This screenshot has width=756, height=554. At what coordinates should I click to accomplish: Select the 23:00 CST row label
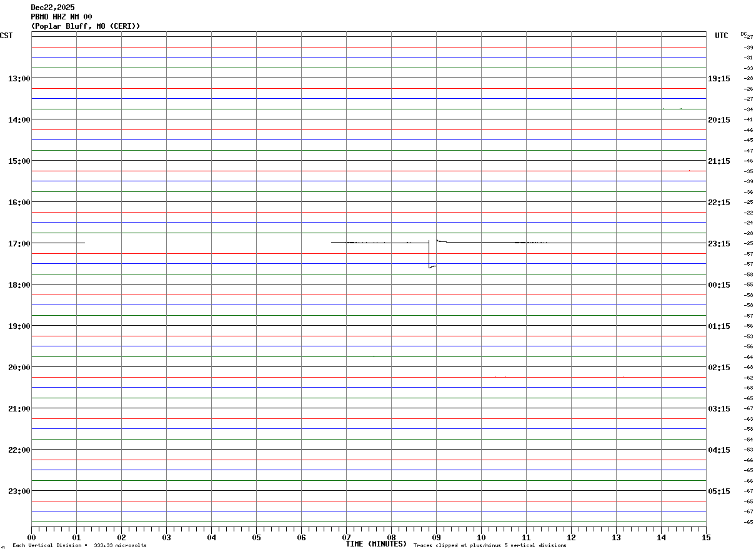point(19,491)
